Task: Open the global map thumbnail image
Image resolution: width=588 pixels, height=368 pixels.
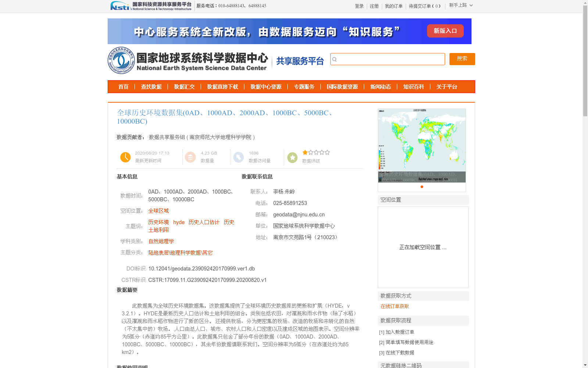Action: pos(422,145)
